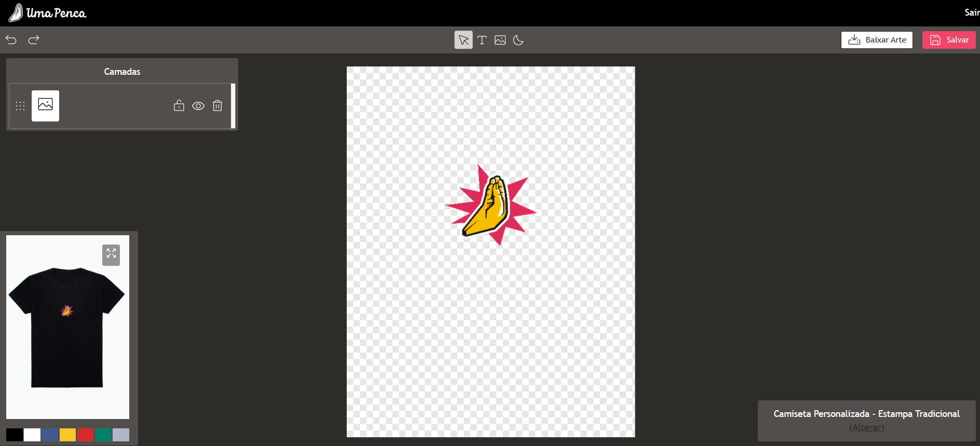Select the Text tool
Screen dimensions: 980x446
tap(482, 40)
